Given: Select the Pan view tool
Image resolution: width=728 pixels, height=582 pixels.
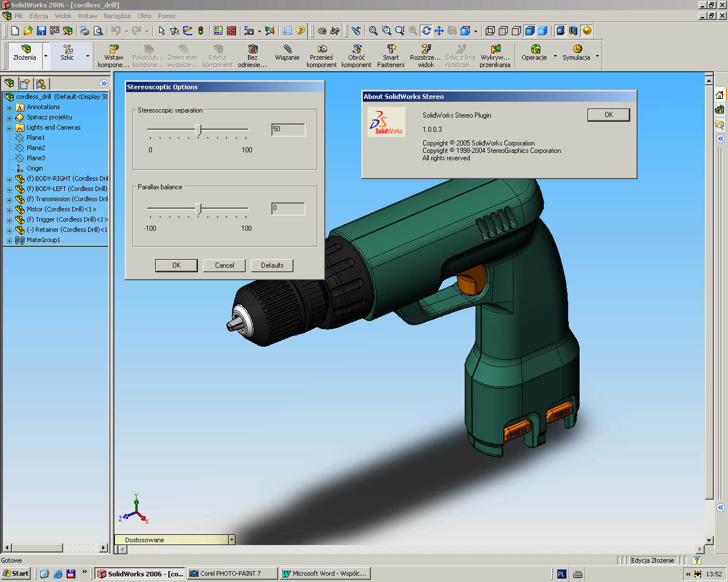Looking at the screenshot, I should click(x=439, y=31).
